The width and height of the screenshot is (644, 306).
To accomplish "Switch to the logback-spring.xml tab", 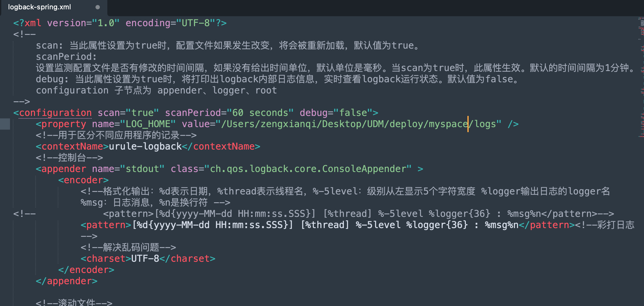I will coord(40,7).
